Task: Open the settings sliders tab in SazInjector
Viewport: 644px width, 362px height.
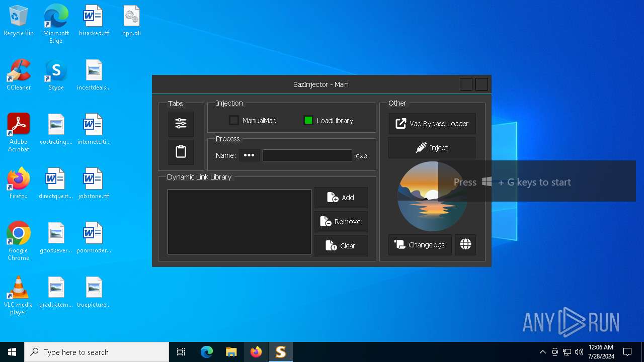Action: click(181, 124)
